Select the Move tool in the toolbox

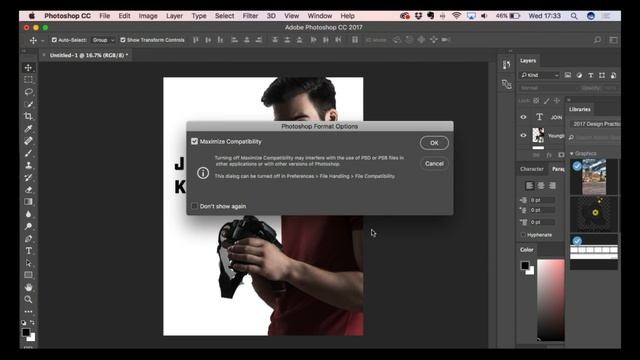coord(28,67)
